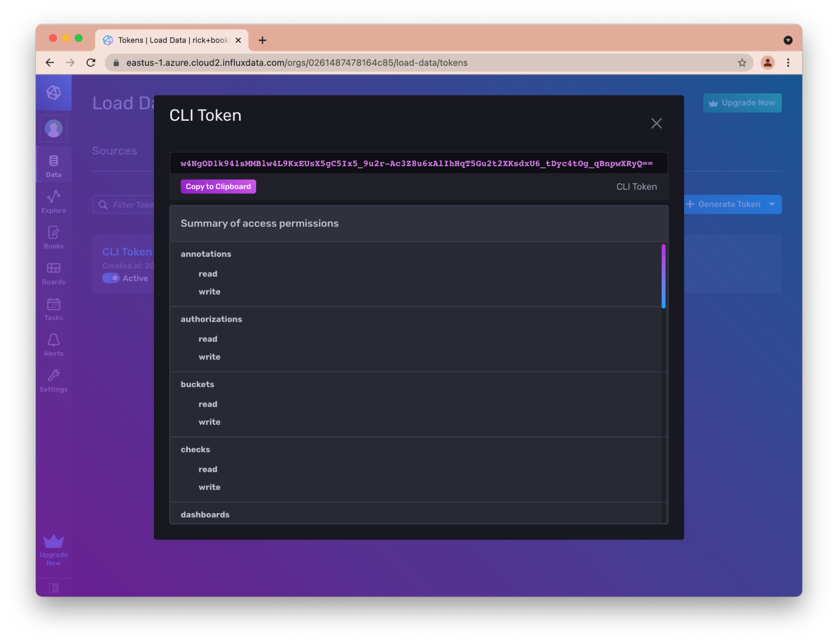838x644 pixels.
Task: Click the dashboards permission heading
Action: [205, 514]
